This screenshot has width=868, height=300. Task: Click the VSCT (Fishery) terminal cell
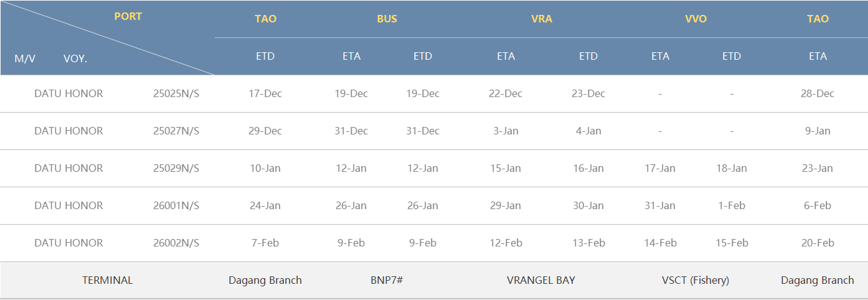point(696,280)
